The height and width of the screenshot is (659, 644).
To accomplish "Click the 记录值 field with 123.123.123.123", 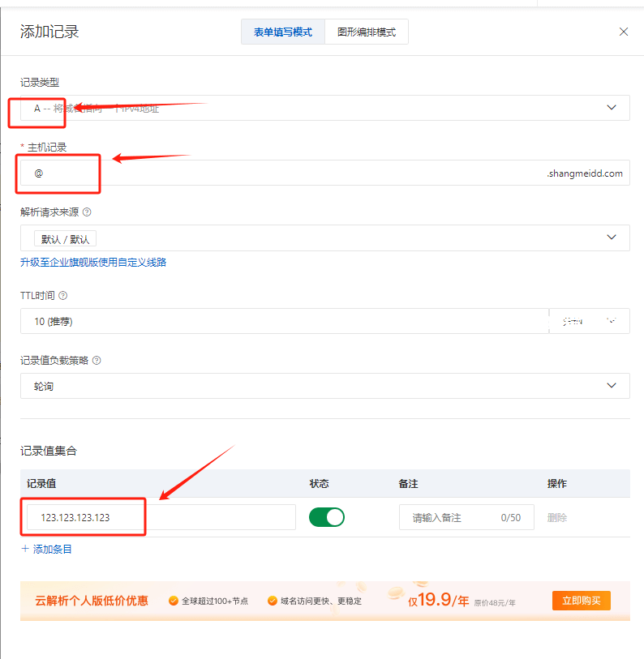I will pos(161,517).
